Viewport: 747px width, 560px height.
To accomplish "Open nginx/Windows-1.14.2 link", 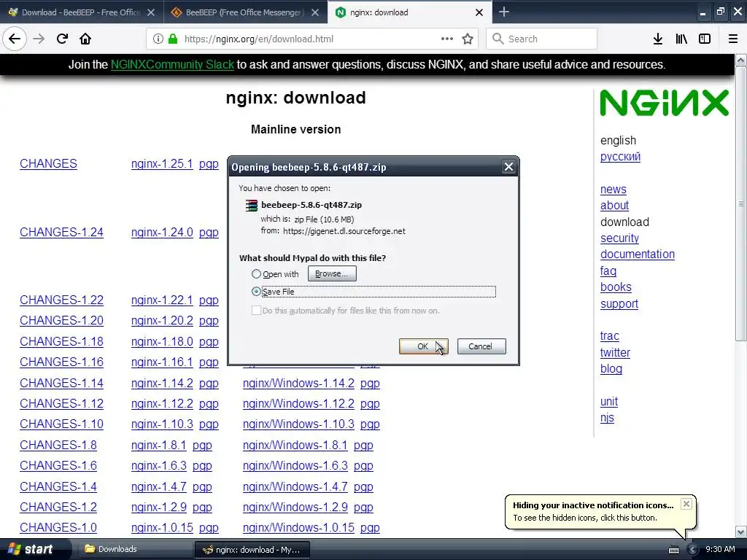I will [x=298, y=384].
